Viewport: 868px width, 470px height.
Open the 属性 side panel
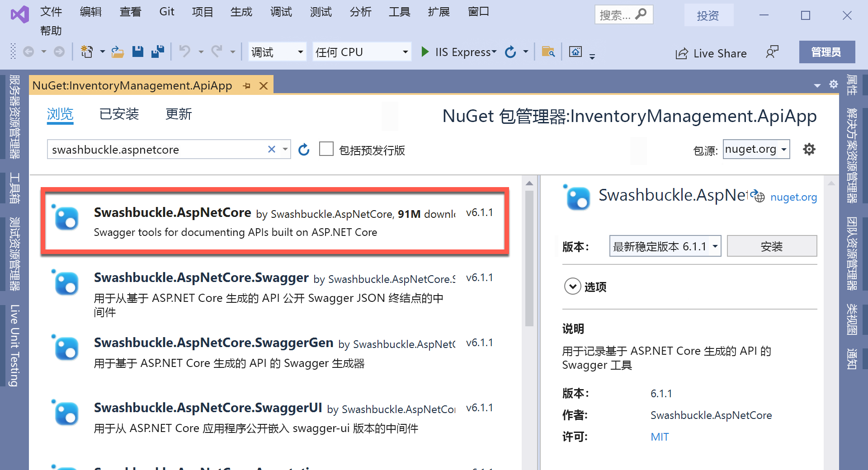[853, 85]
